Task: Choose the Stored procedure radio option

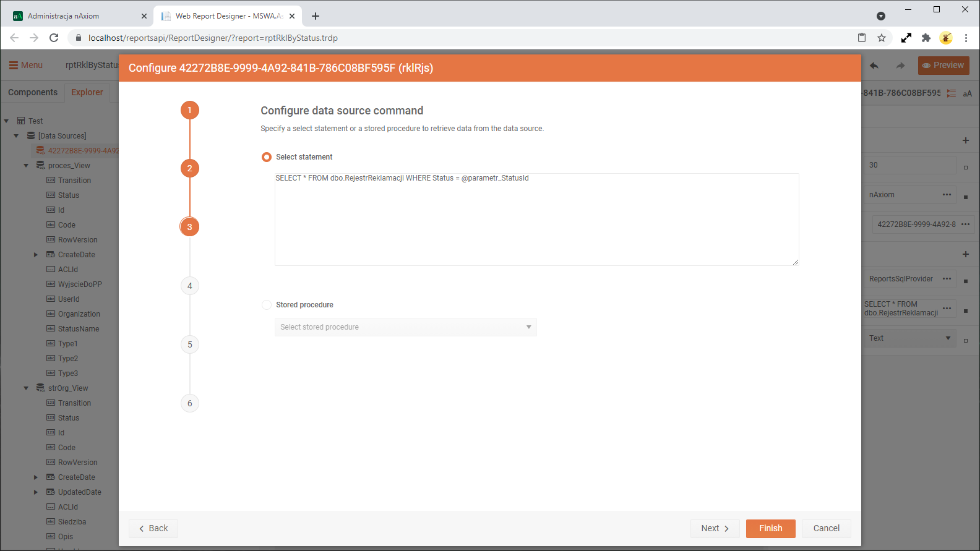Action: click(x=267, y=305)
